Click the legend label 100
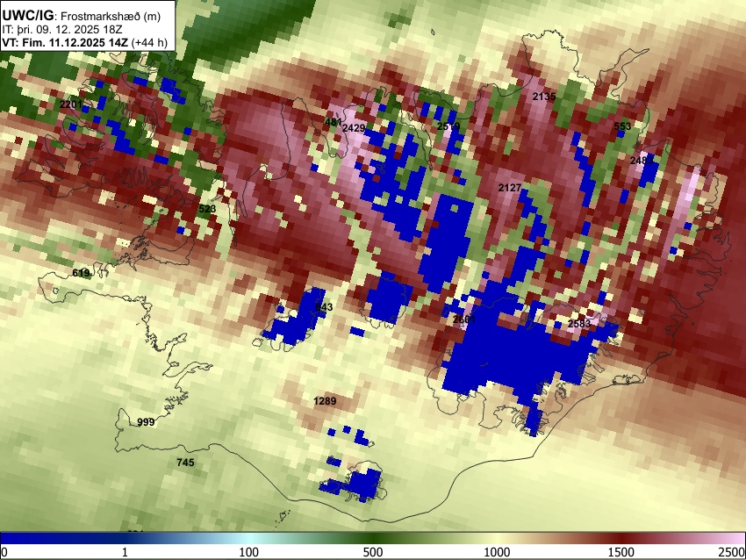Image resolution: width=746 pixels, height=560 pixels. [x=249, y=552]
